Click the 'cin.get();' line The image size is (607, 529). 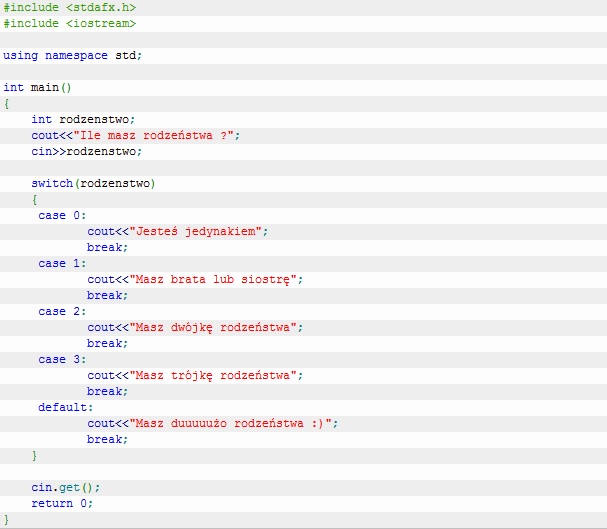pyautogui.click(x=65, y=487)
